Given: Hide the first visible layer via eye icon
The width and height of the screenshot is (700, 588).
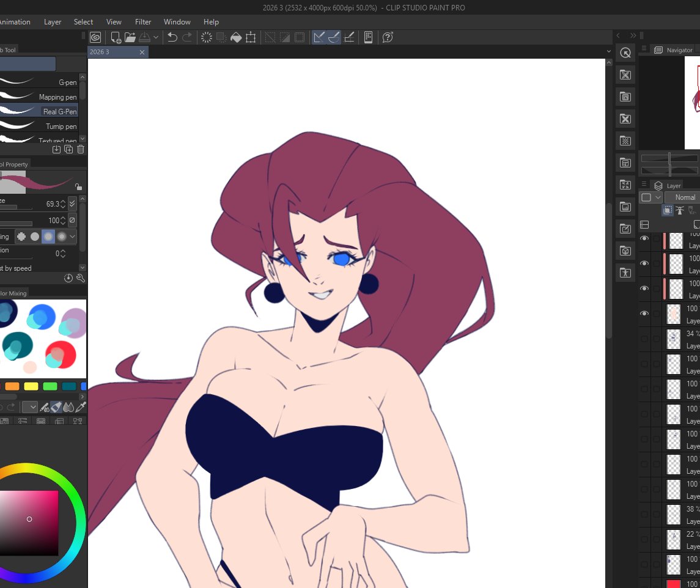Looking at the screenshot, I should 644,238.
